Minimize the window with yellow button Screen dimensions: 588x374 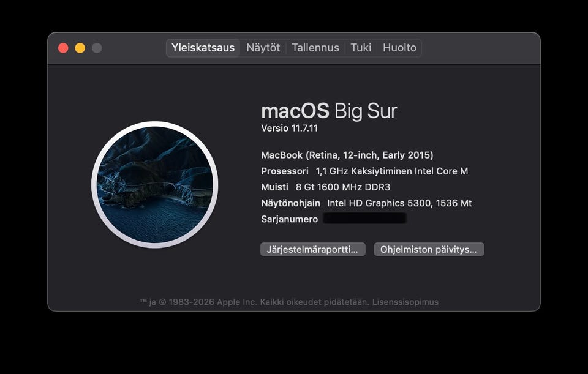[x=80, y=48]
